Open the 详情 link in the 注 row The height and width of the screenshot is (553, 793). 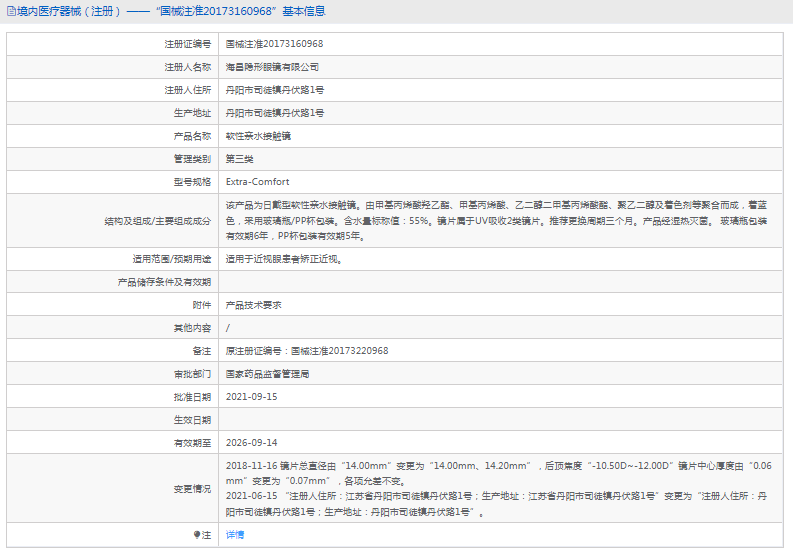click(235, 535)
